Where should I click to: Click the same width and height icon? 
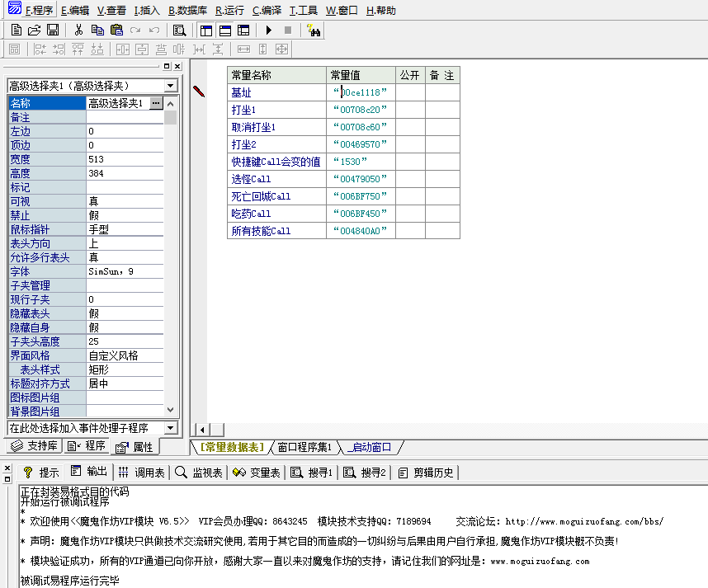click(x=281, y=49)
